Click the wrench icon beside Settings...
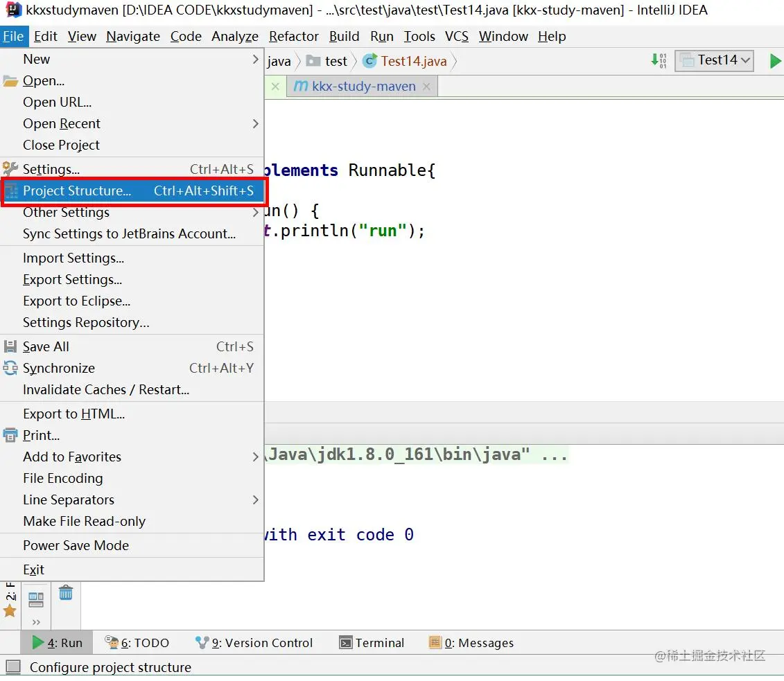The height and width of the screenshot is (681, 784). pyautogui.click(x=10, y=169)
